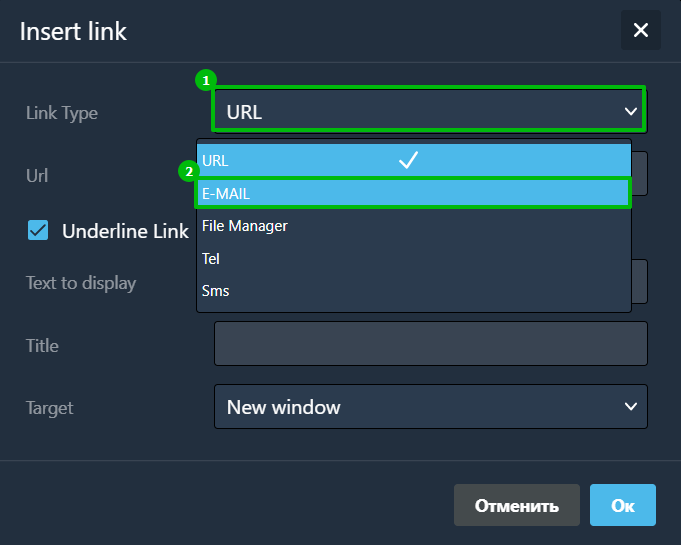Viewport: 681px width, 545px height.
Task: Click the green number 2 badge
Action: click(189, 172)
